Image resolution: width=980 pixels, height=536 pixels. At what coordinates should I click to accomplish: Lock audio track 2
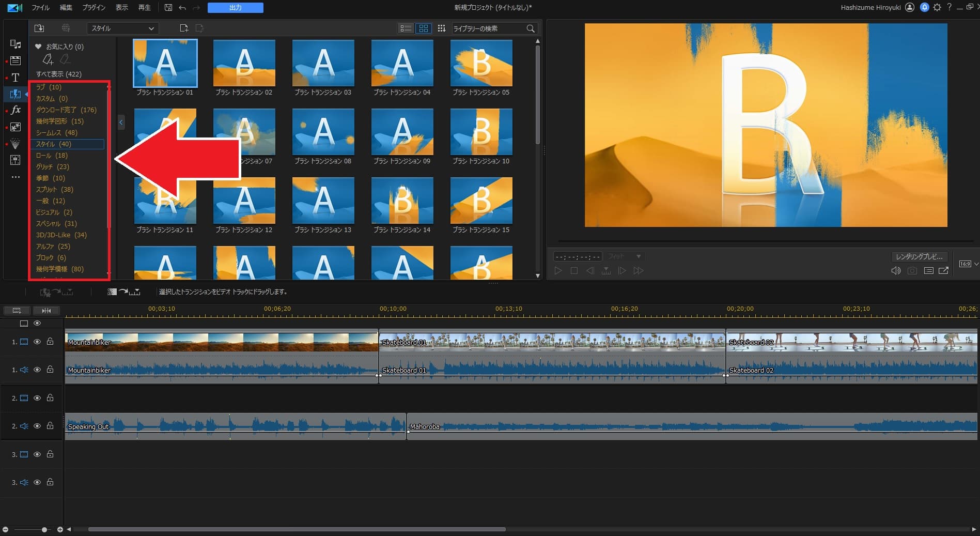point(50,425)
